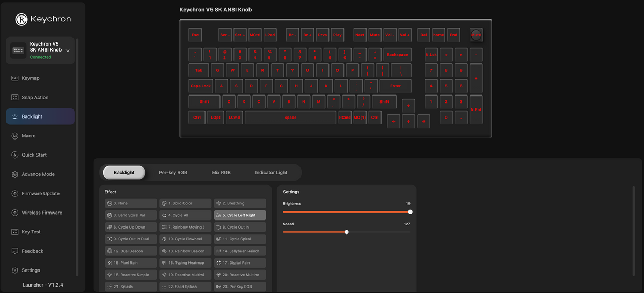Click the Launcher - V1.2.4 version text

43,285
